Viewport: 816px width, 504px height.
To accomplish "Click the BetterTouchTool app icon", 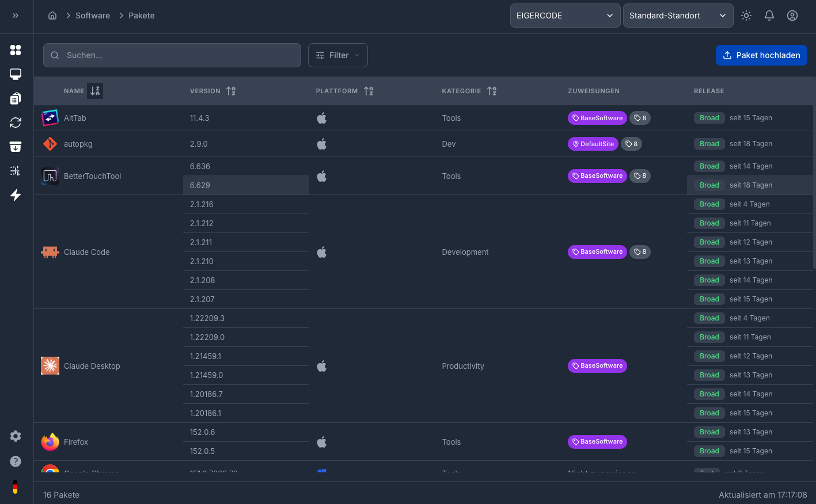I will pos(50,176).
